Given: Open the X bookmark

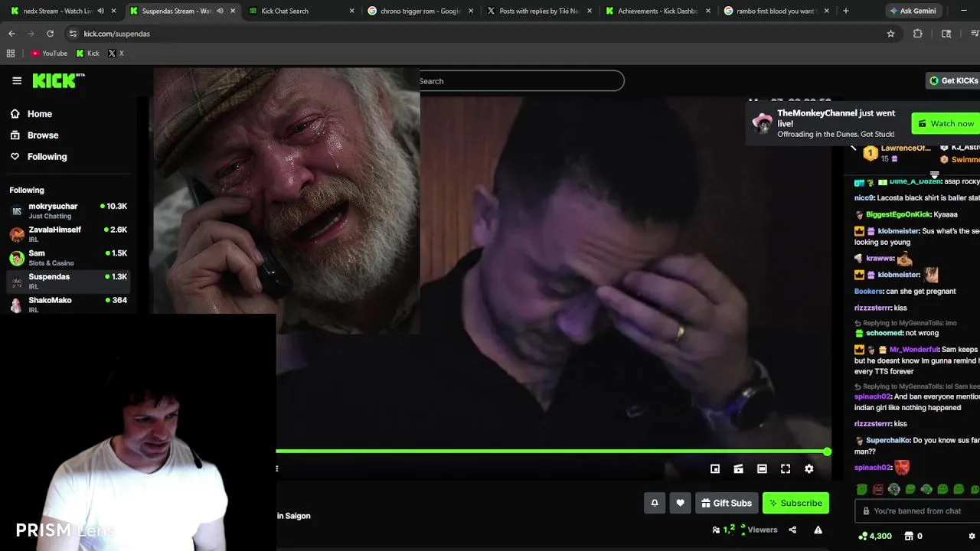Looking at the screenshot, I should pos(116,54).
